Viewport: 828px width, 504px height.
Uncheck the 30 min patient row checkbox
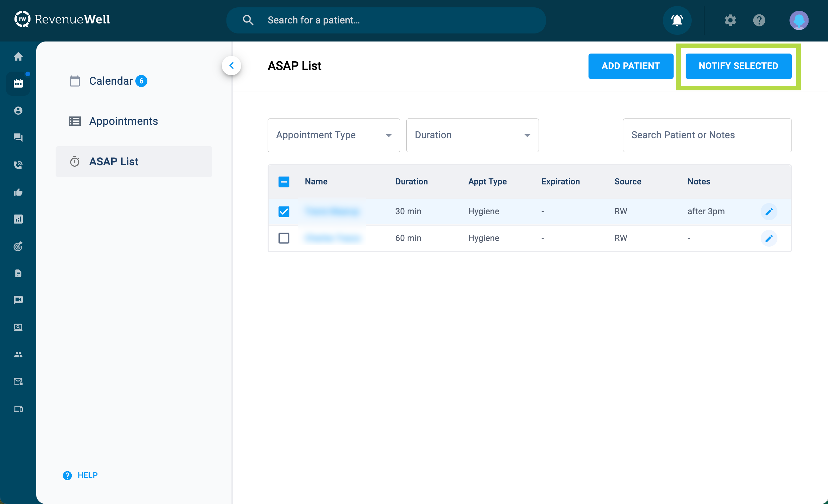point(284,212)
